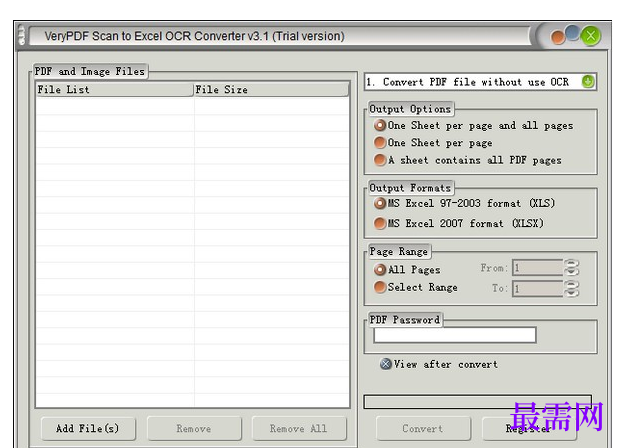Click the From page number field
The width and height of the screenshot is (622, 448).
538,268
